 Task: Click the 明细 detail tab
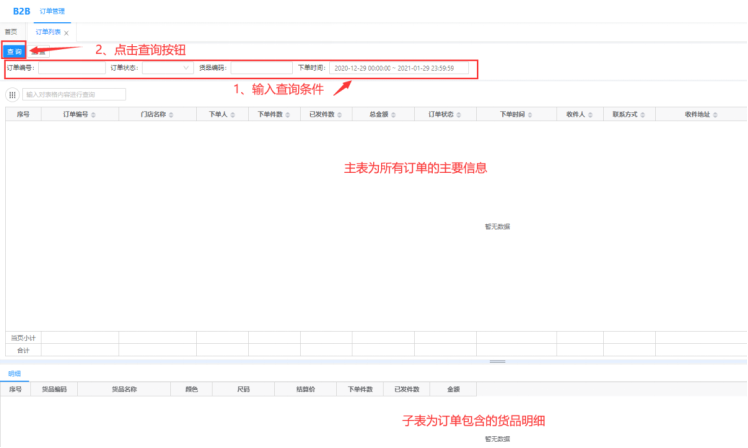14,372
